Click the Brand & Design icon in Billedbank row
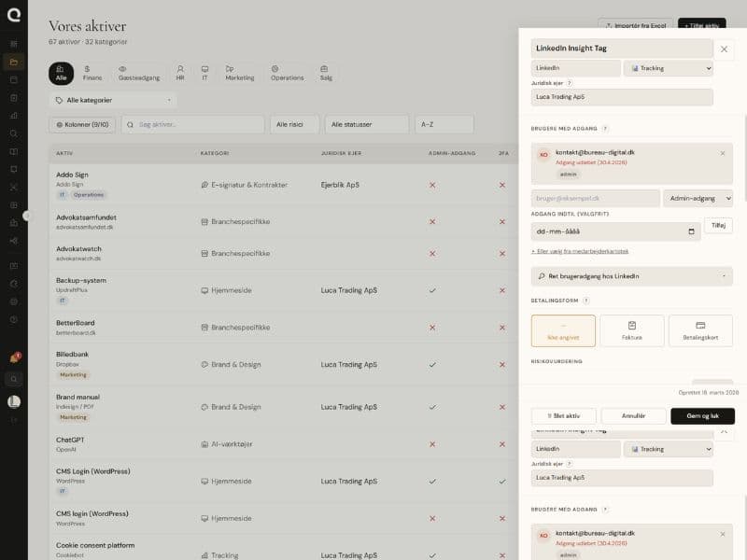 point(204,364)
